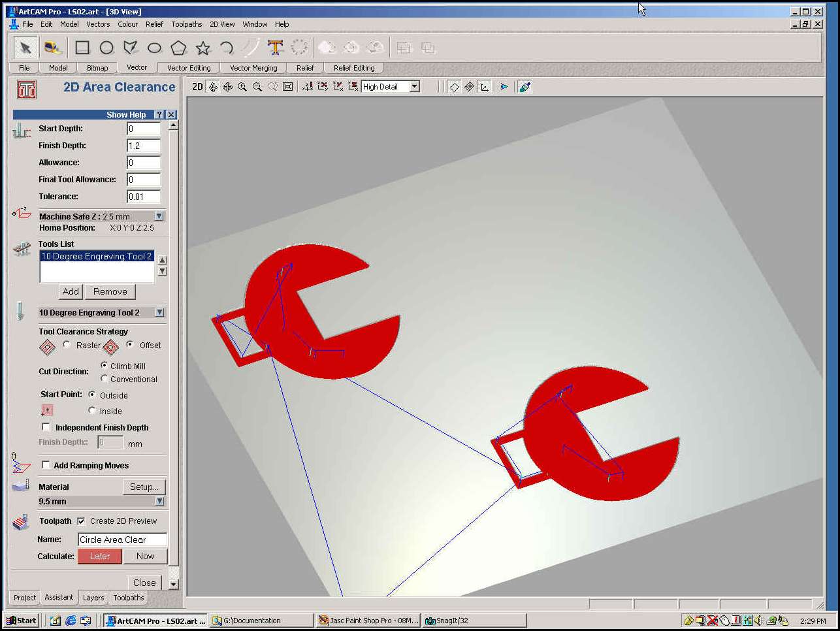Open the High Detail dropdown

tap(414, 87)
